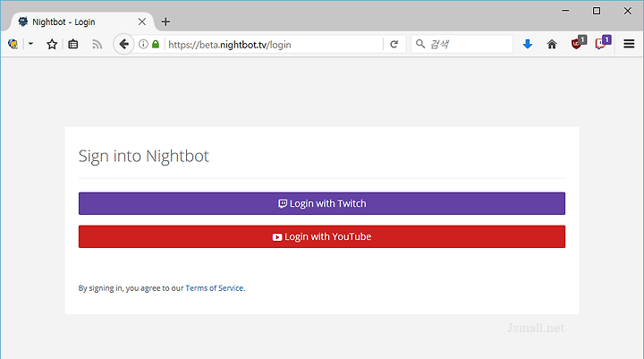This screenshot has height=359, width=644.
Task: Show site information icon
Action: [143, 44]
